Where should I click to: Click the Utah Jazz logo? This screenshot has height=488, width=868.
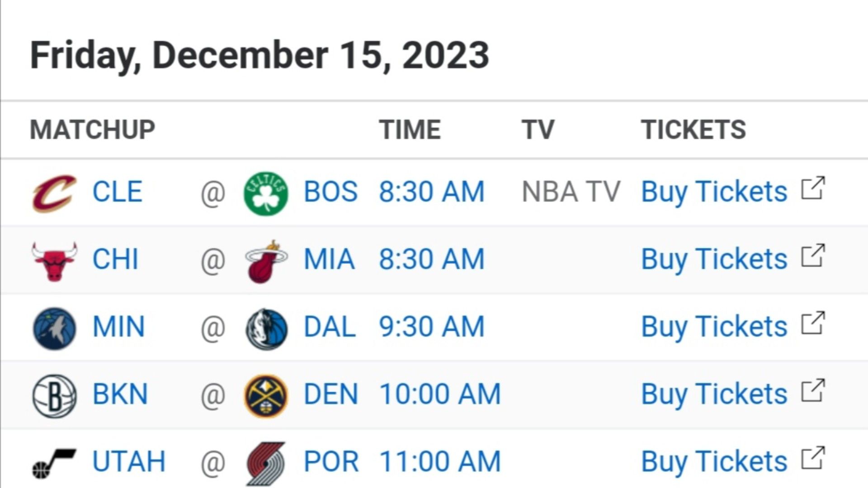[54, 464]
